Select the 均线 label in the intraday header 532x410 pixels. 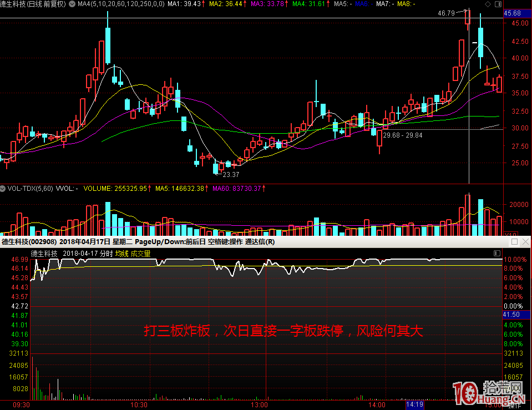(x=122, y=254)
